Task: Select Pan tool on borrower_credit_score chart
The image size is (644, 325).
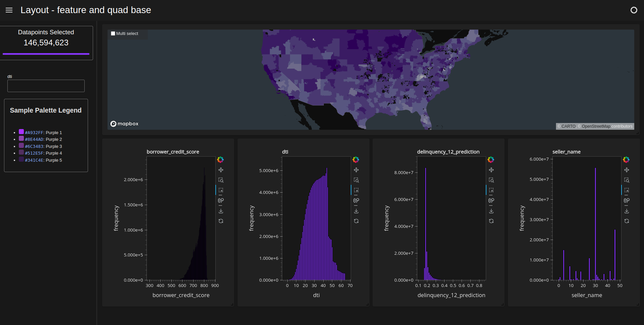Action: pos(221,170)
